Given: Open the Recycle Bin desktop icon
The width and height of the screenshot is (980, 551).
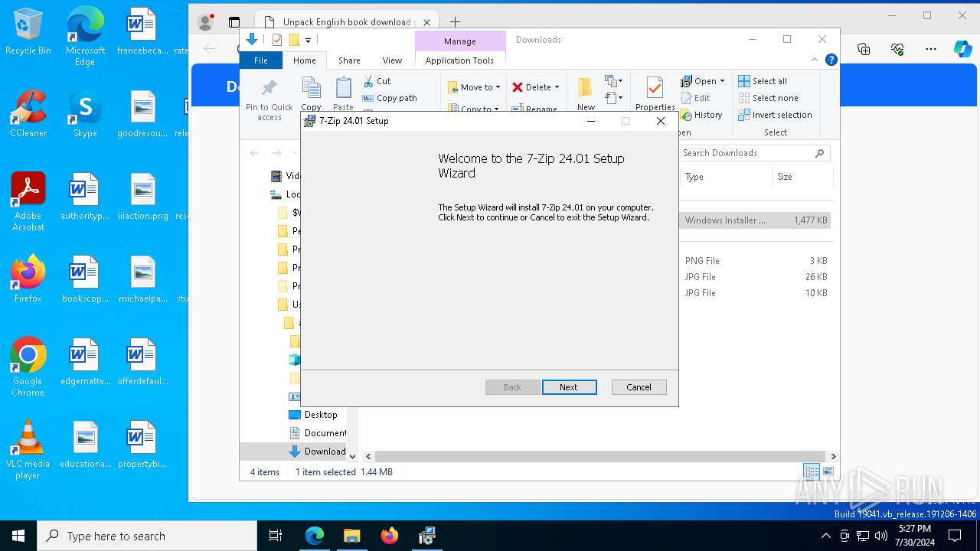Looking at the screenshot, I should pyautogui.click(x=28, y=32).
